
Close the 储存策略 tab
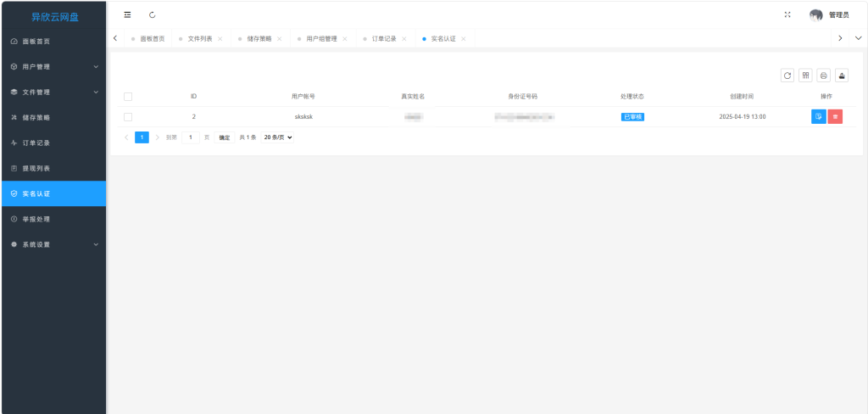pyautogui.click(x=279, y=39)
